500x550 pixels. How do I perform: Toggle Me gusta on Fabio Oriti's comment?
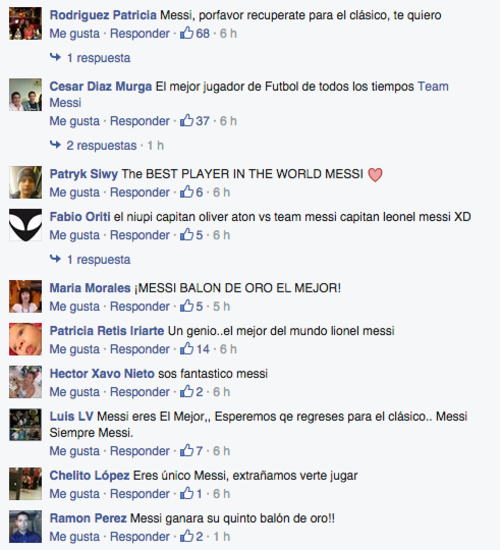74,235
